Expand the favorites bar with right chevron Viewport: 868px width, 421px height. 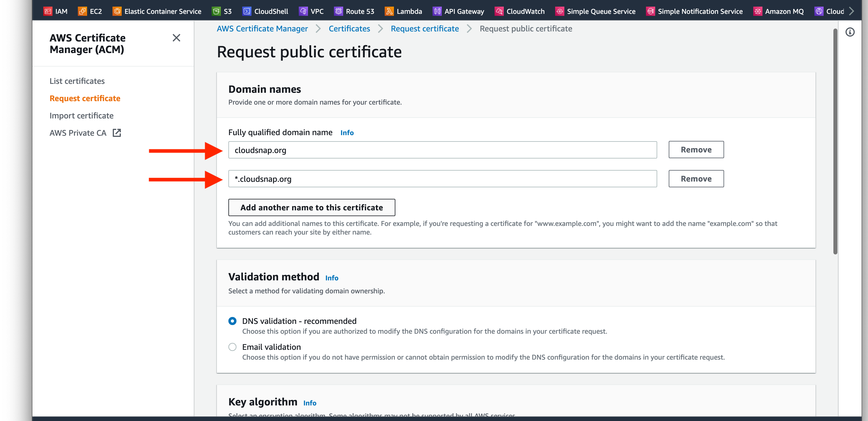[x=852, y=11]
